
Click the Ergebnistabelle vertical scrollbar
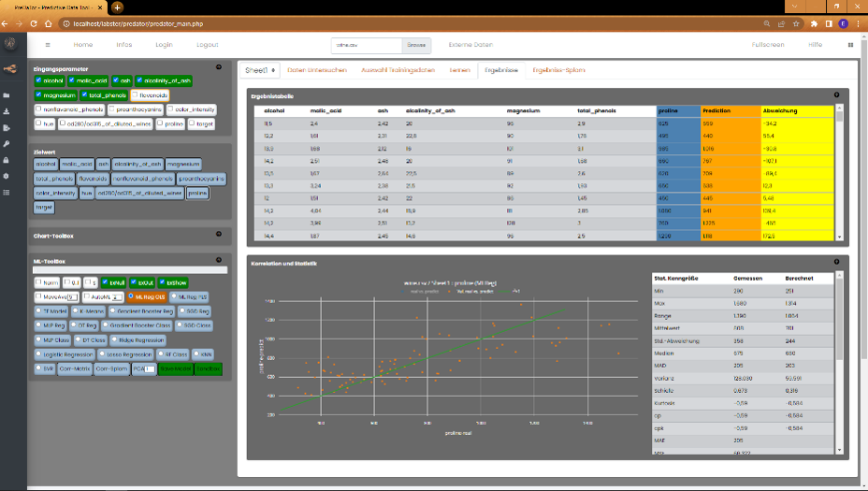point(839,173)
